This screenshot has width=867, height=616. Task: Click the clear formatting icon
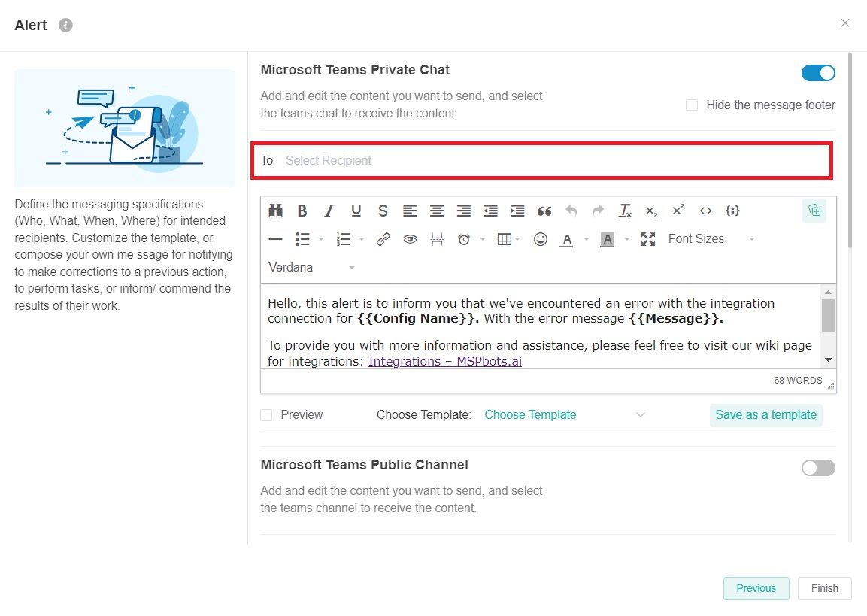click(625, 211)
